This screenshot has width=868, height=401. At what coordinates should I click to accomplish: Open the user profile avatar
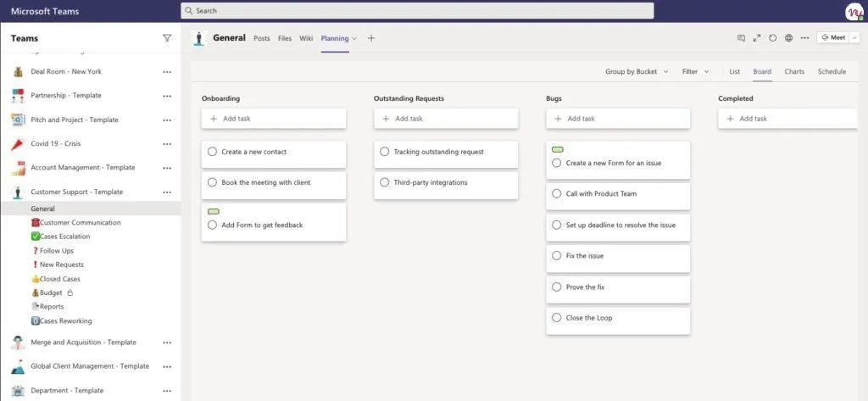[x=854, y=11]
